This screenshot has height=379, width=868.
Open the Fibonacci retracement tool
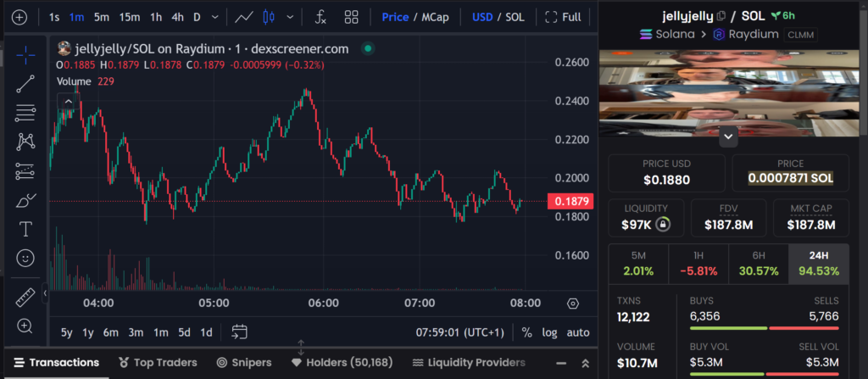(25, 112)
